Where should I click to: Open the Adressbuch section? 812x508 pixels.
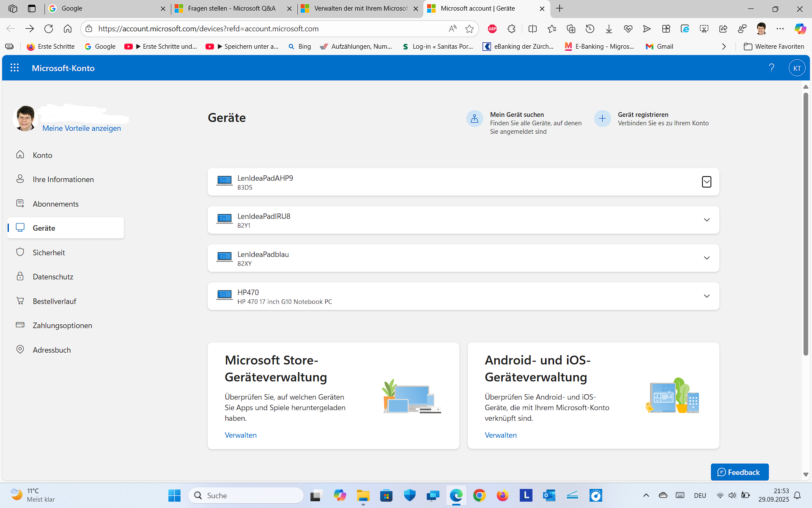pyautogui.click(x=52, y=350)
